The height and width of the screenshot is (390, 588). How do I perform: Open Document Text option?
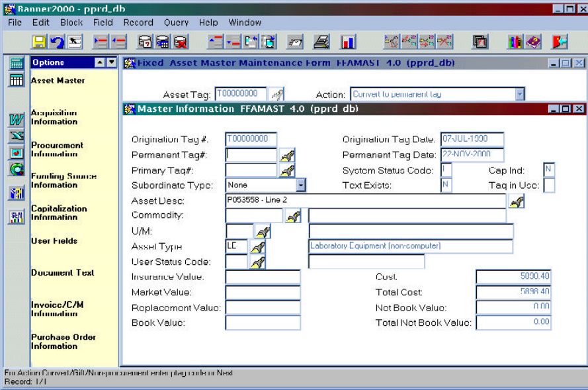click(62, 273)
